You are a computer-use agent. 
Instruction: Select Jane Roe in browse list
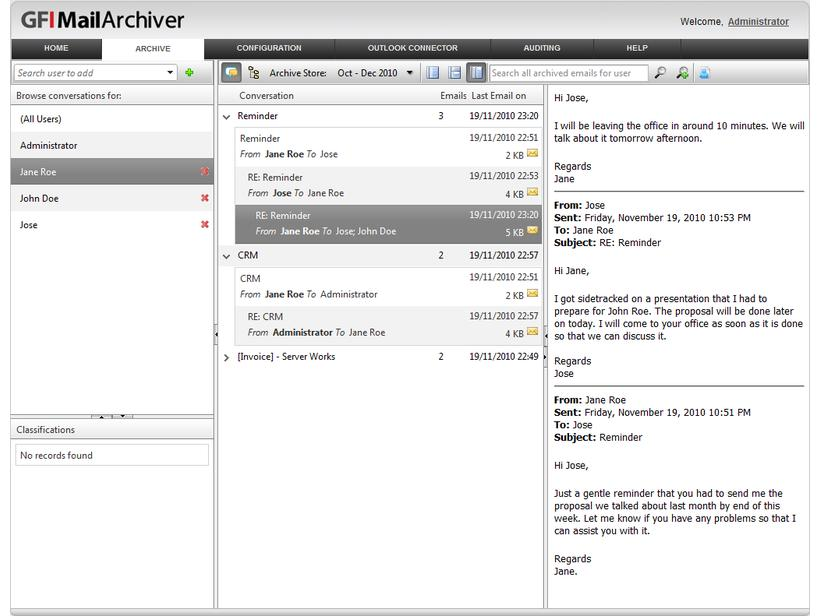click(112, 172)
